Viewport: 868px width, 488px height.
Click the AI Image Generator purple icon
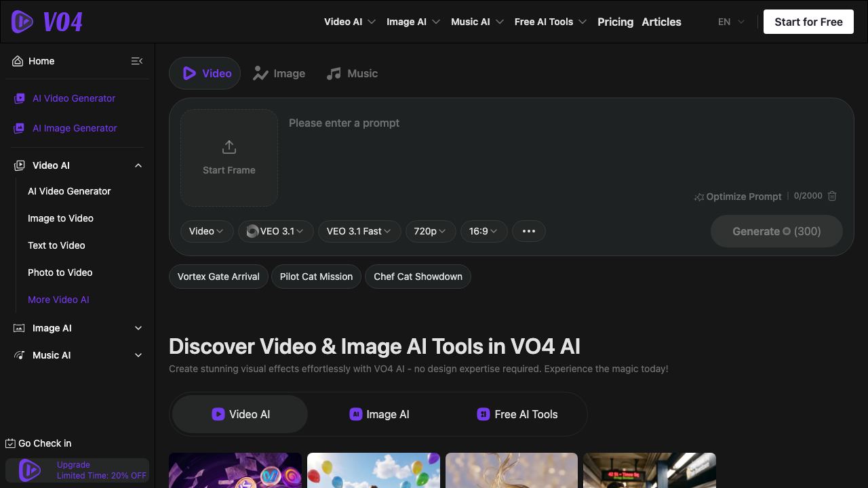(x=20, y=128)
